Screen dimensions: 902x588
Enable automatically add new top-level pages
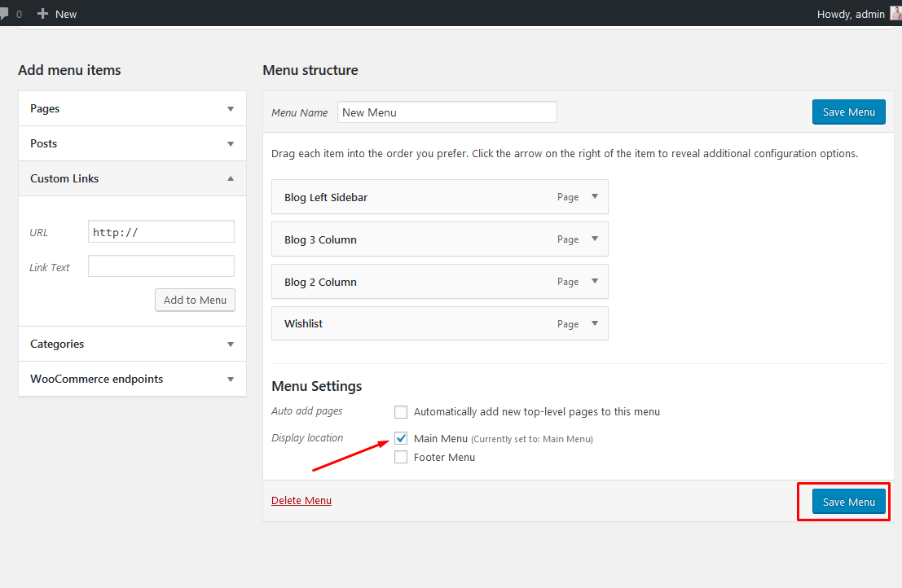[401, 412]
